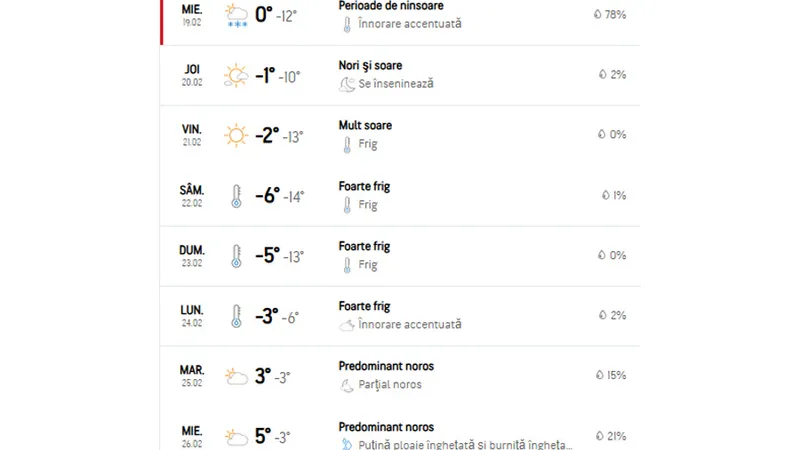Click the 21% precipitation value on MIE. 26.02
800x450 pixels.
pyautogui.click(x=616, y=436)
